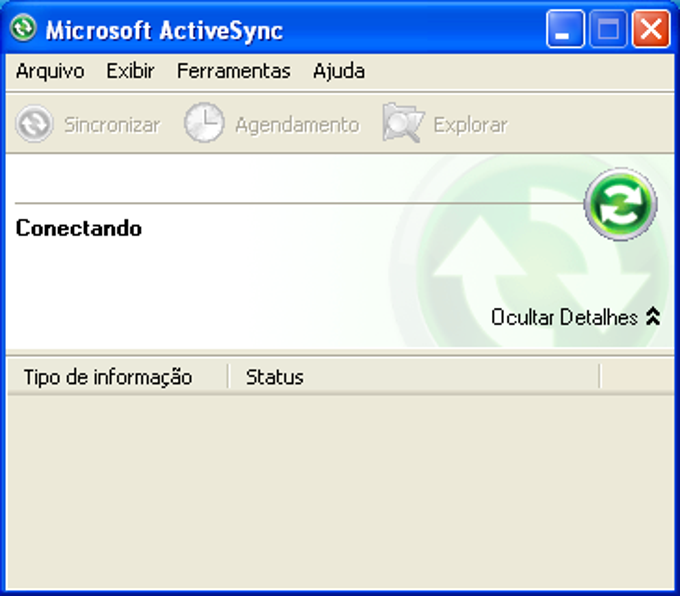Viewport: 680px width, 596px height.
Task: Collapse details via Ocultar Detalhes
Action: [575, 317]
